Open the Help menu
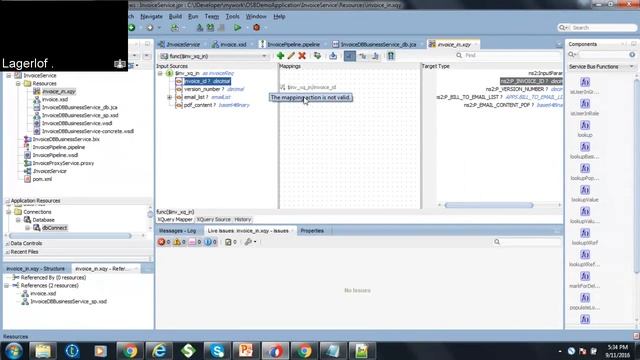 pyautogui.click(x=279, y=17)
